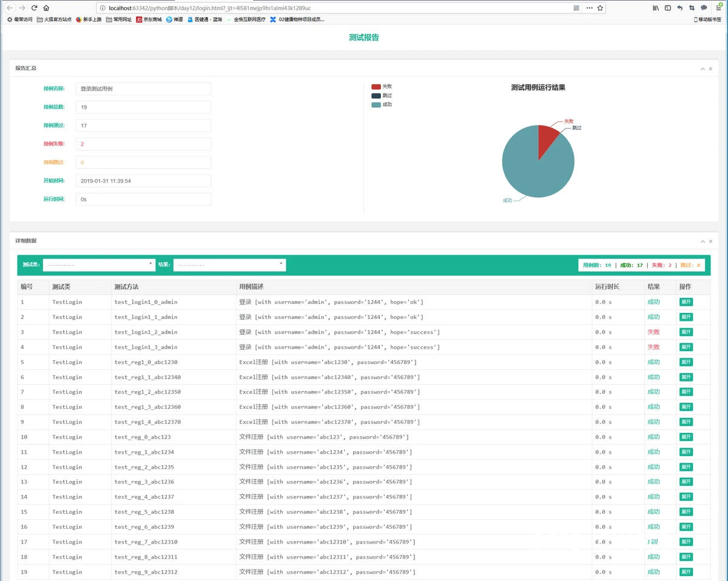This screenshot has width=728, height=581.
Task: Click description with username='abc12311'
Action: click(x=328, y=557)
